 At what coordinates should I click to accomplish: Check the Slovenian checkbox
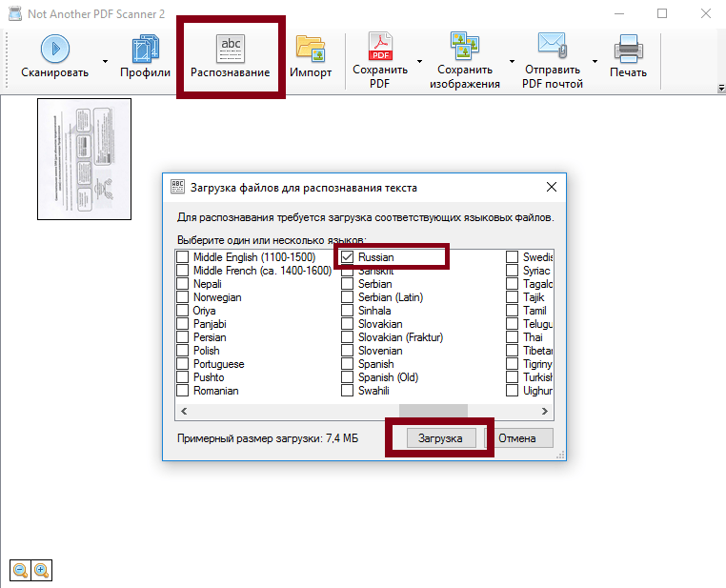pyautogui.click(x=347, y=351)
